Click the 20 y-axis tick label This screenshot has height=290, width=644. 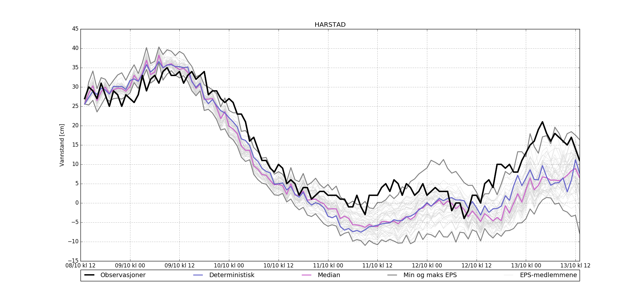pos(75,126)
